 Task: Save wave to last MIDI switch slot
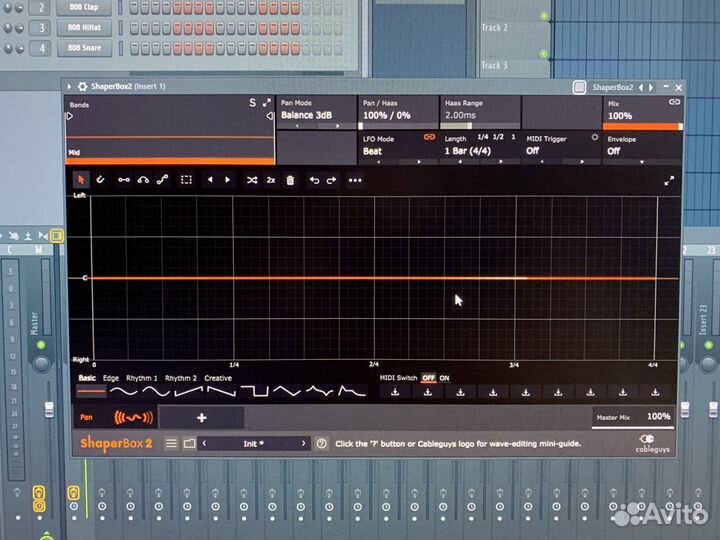(x=655, y=393)
